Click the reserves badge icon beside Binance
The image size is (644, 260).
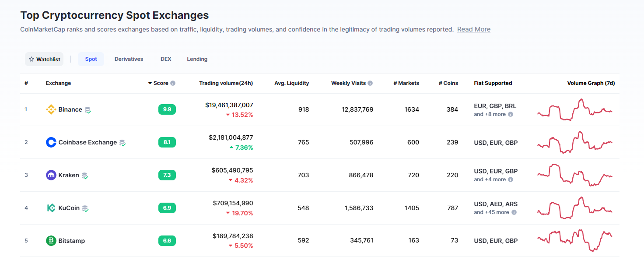click(88, 110)
